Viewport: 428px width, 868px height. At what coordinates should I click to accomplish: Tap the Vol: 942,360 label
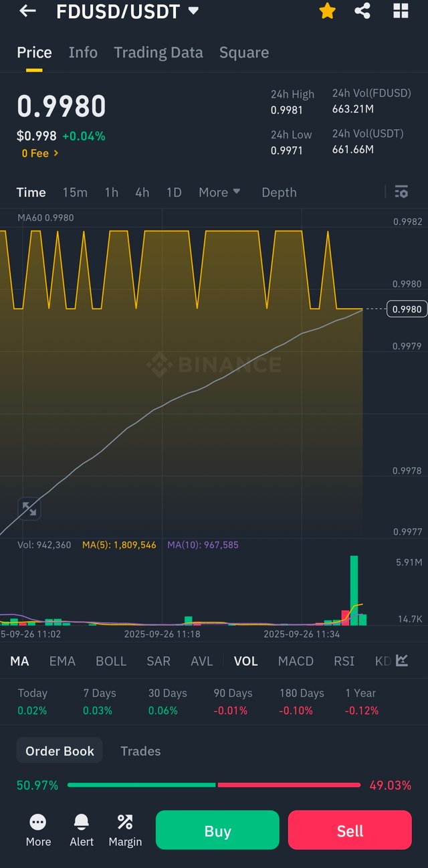[x=44, y=545]
